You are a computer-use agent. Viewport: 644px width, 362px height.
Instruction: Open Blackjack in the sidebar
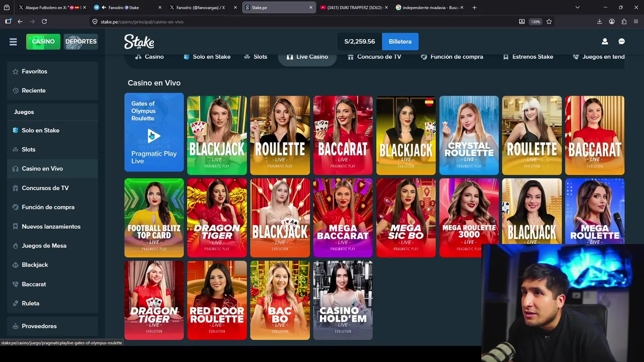(52, 265)
